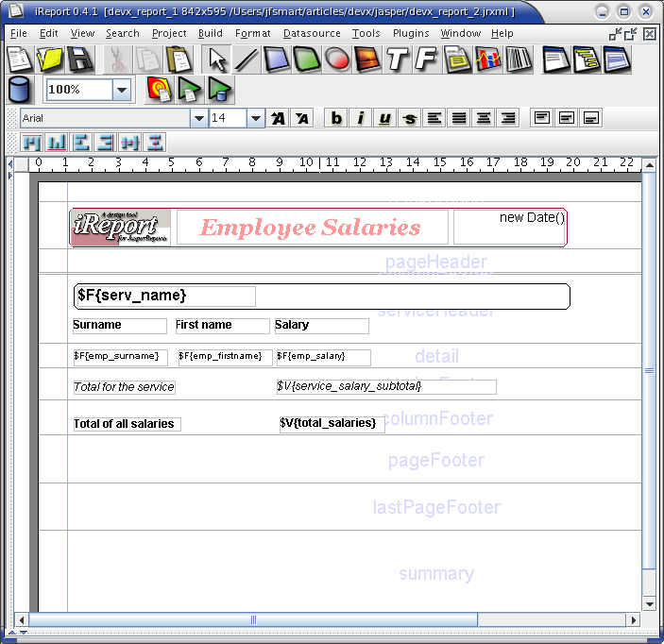Click the align bottom edges icon
The image size is (664, 644).
[57, 143]
